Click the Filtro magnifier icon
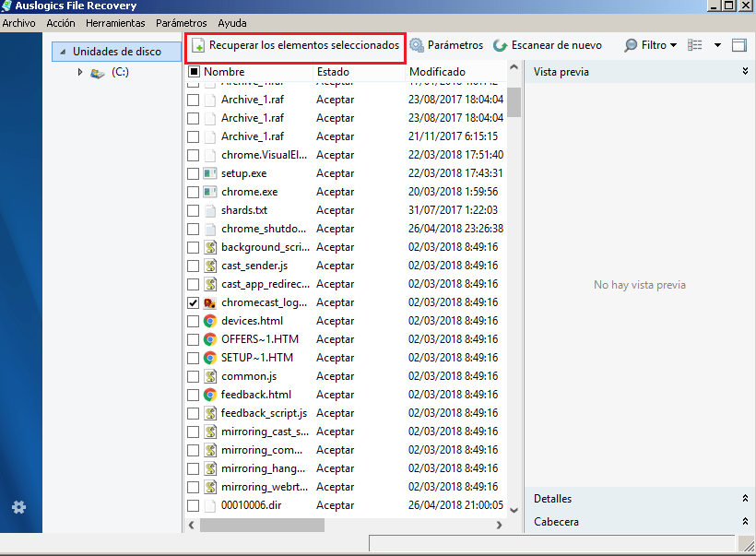The image size is (756, 556). pyautogui.click(x=632, y=43)
